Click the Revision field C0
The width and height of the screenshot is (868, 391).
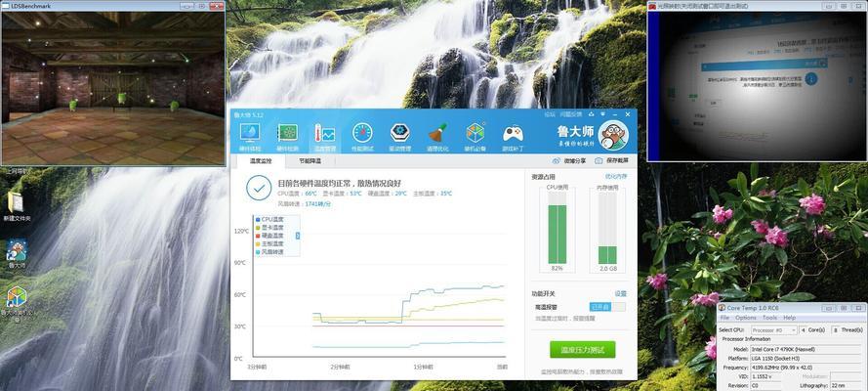(765, 385)
